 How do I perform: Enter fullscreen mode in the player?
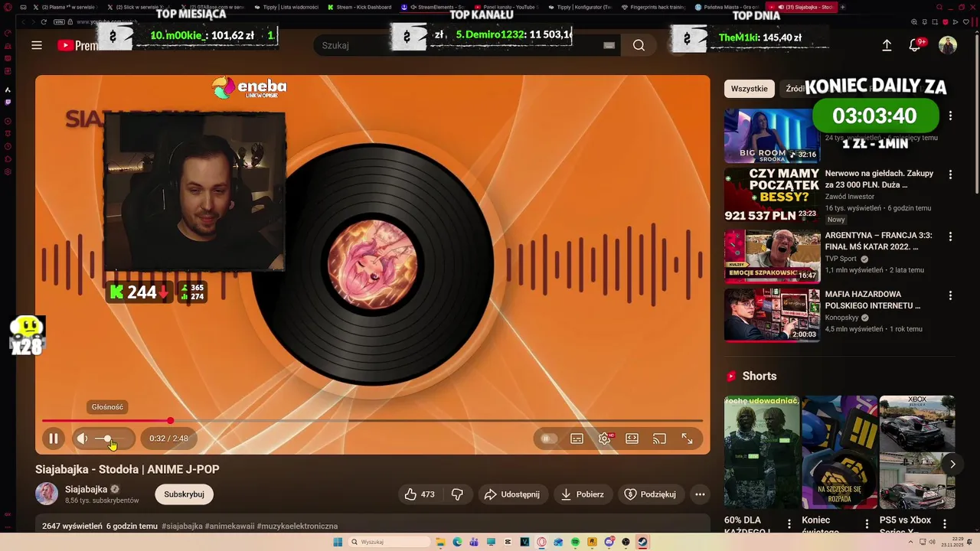point(687,439)
